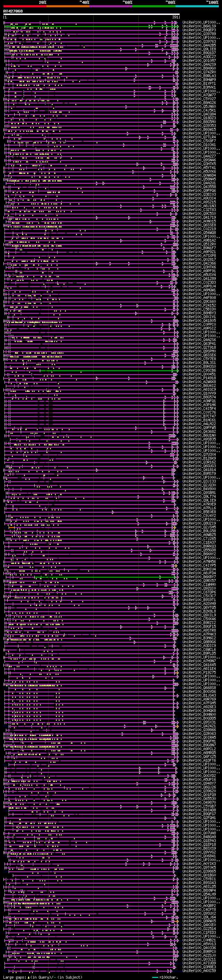
Task: Open hit UniRef100_B9QEP3
Action: (x=199, y=30)
